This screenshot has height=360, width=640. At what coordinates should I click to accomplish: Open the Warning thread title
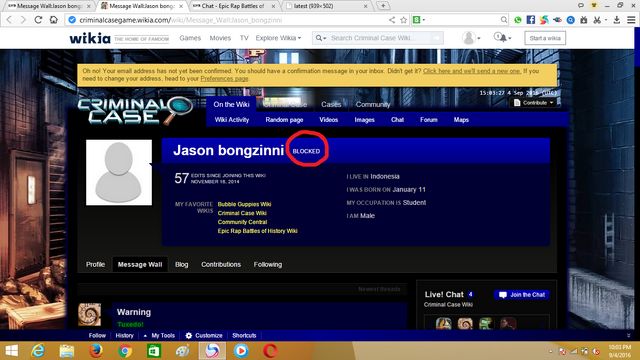[134, 312]
